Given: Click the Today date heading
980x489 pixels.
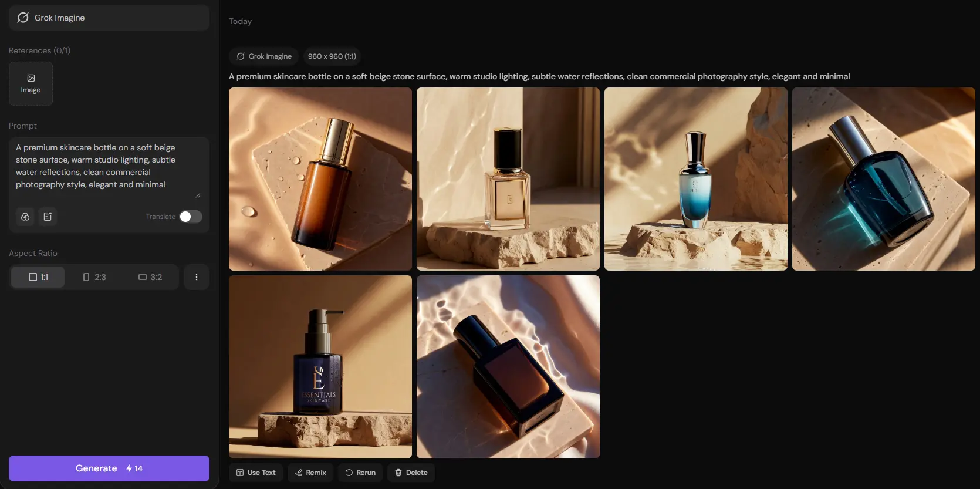Looking at the screenshot, I should click(240, 21).
